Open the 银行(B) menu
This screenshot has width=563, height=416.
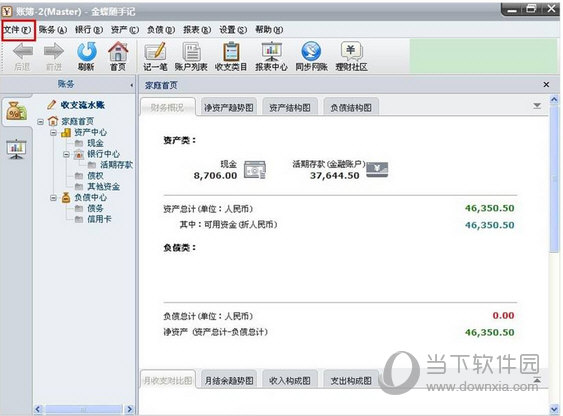pyautogui.click(x=89, y=30)
